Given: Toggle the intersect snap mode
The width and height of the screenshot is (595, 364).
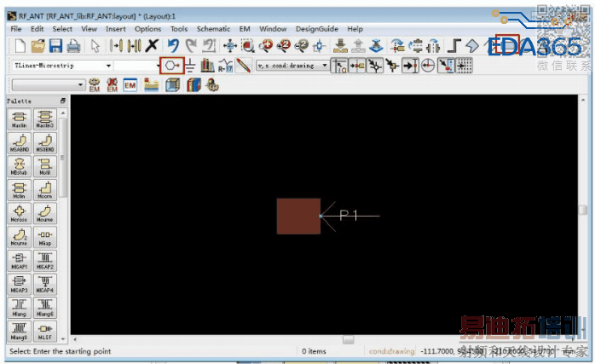Looking at the screenshot, I should pos(392,66).
